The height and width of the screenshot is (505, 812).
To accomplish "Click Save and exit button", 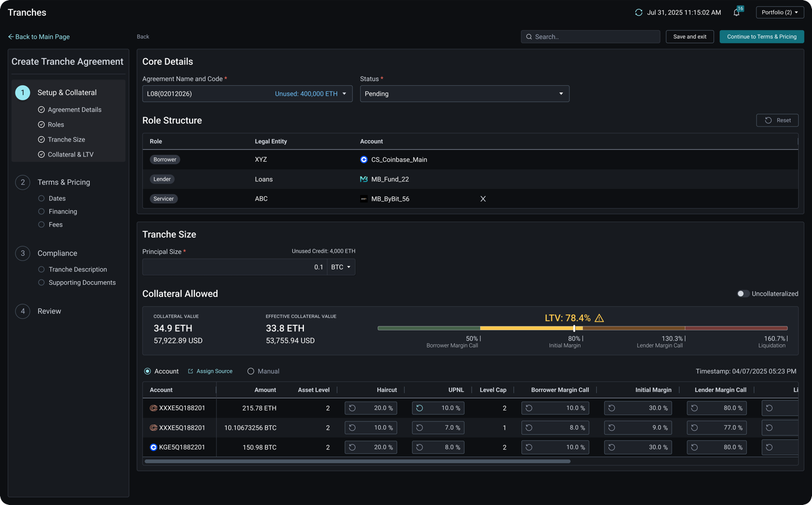I will pyautogui.click(x=690, y=37).
